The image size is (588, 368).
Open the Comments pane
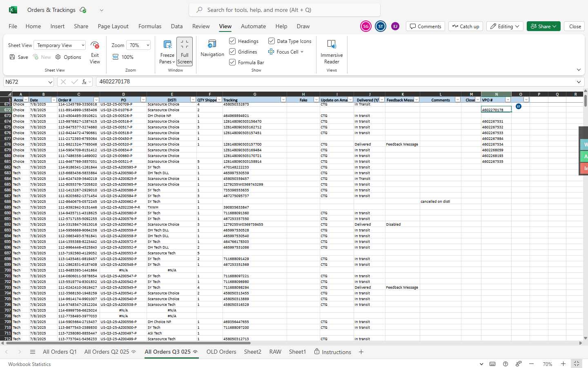tap(425, 26)
